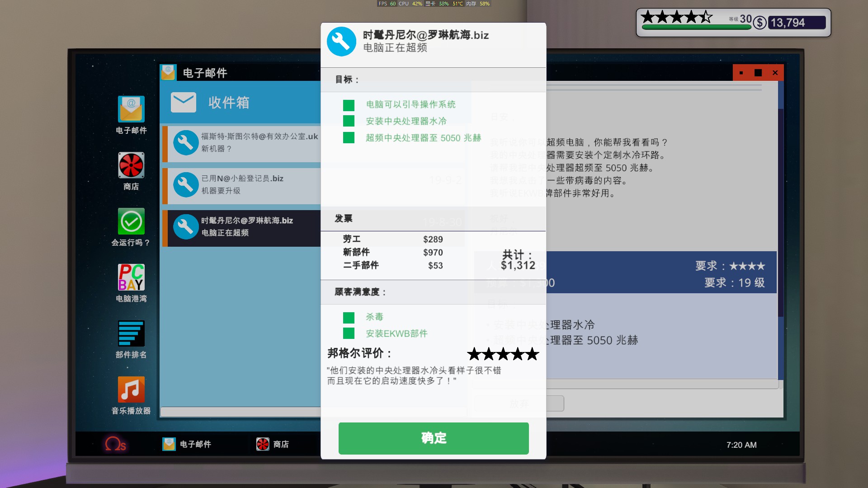The height and width of the screenshot is (488, 868).
Task: Click the green box for 安装EKWB部件
Action: (349, 333)
